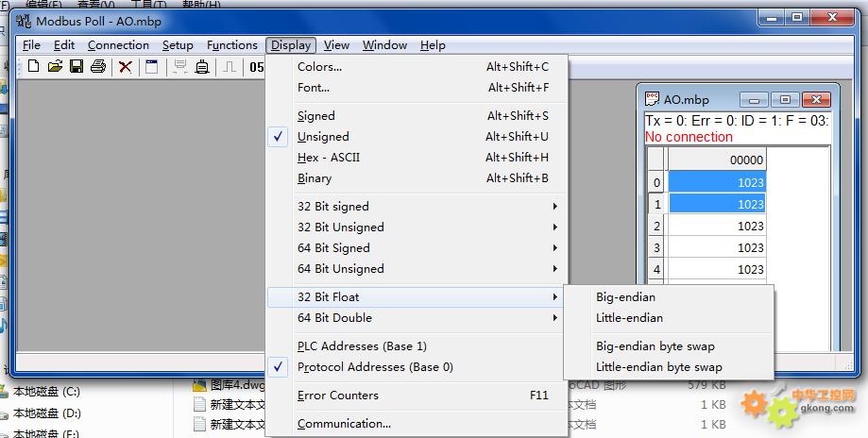The height and width of the screenshot is (438, 868).
Task: Expand the 64 Bit Unsigned submenu
Action: click(418, 269)
